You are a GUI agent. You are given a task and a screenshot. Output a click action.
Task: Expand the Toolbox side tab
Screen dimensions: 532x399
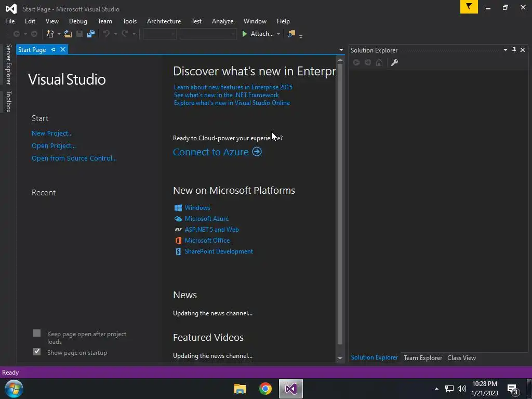(x=8, y=101)
